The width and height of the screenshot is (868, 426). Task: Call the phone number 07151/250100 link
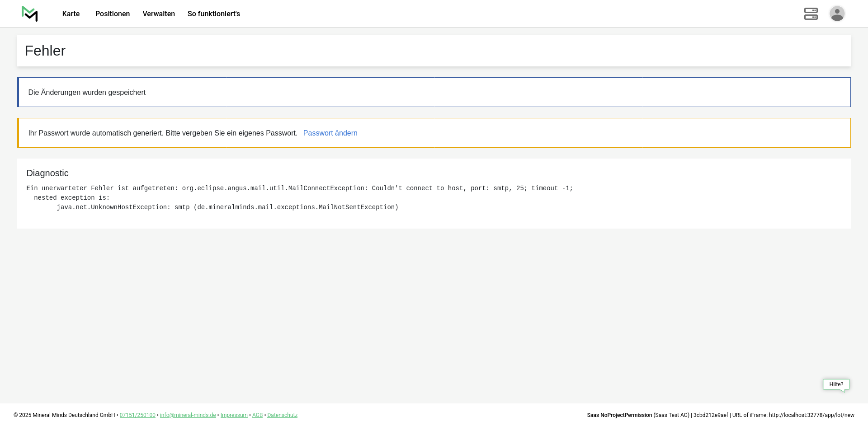point(137,415)
